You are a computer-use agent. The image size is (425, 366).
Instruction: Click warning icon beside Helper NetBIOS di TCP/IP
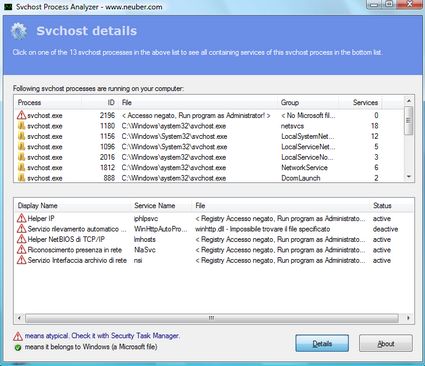pos(21,239)
